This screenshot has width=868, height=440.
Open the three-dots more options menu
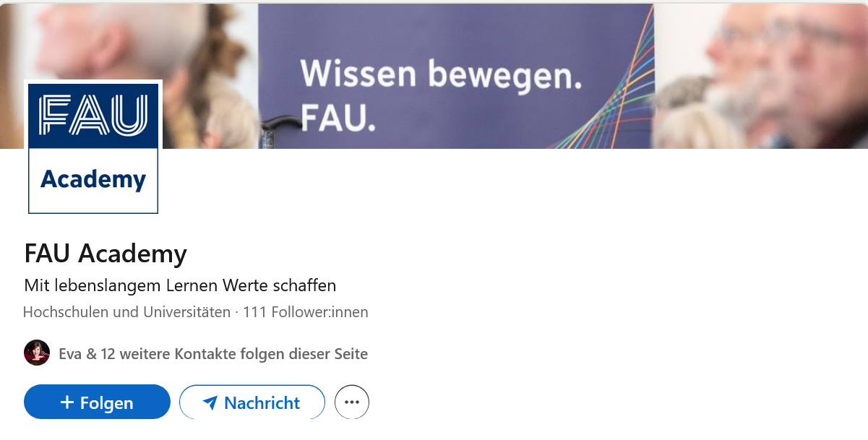(x=352, y=402)
